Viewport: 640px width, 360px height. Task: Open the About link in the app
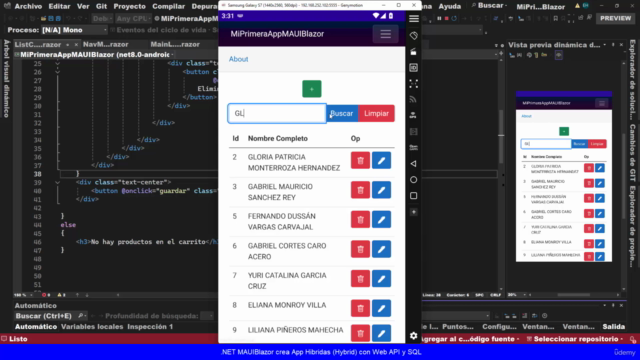tap(238, 59)
